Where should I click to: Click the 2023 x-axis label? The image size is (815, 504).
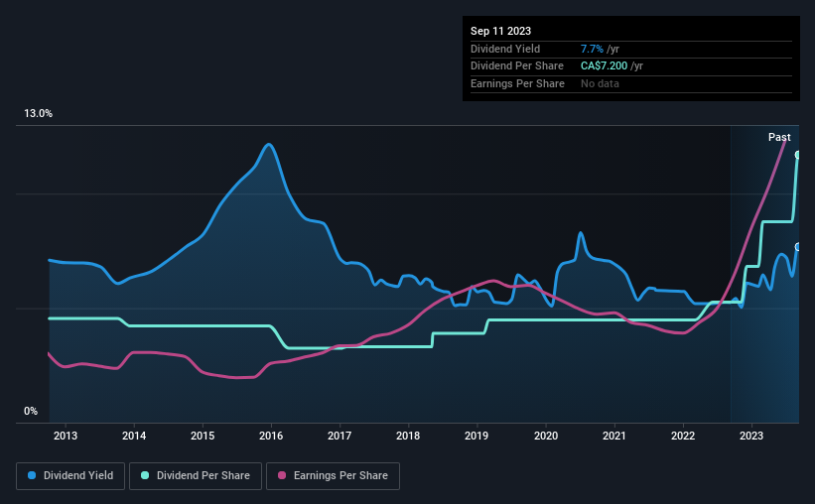[x=751, y=436]
